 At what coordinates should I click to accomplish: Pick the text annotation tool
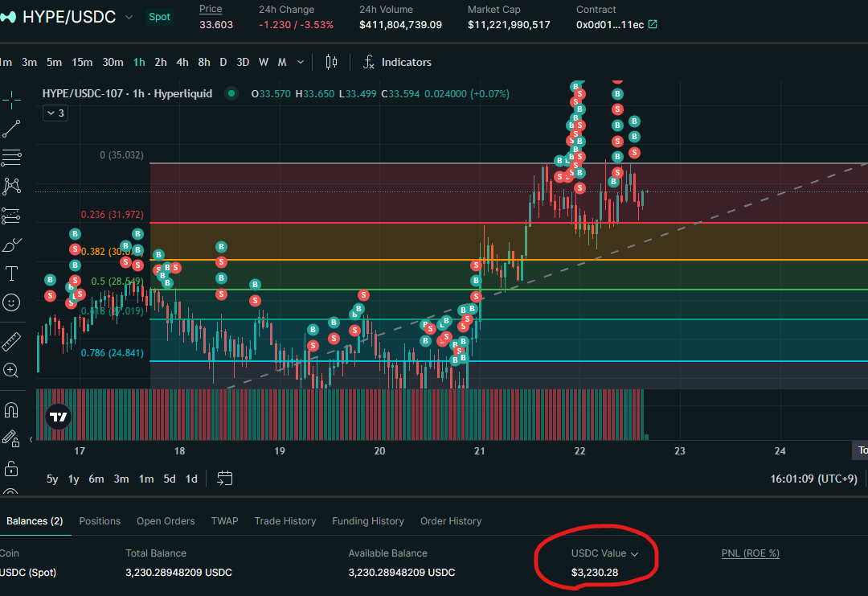pos(11,273)
